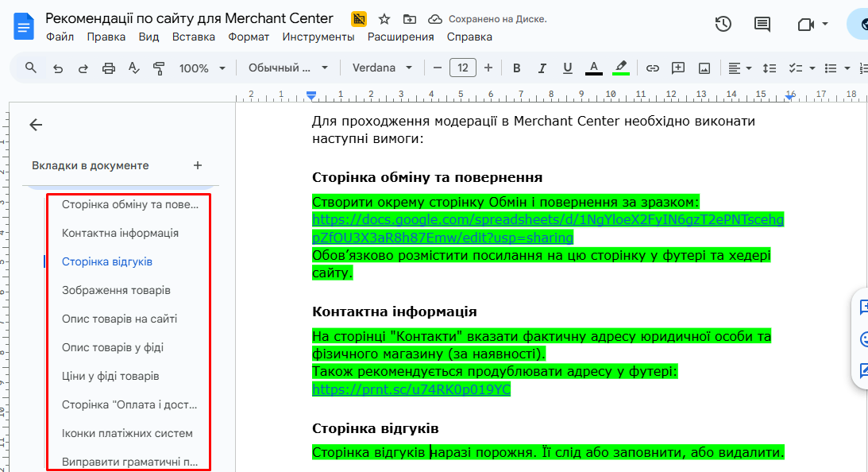Open the Расширения menu
Viewport: 868px width, 472px height.
(401, 37)
